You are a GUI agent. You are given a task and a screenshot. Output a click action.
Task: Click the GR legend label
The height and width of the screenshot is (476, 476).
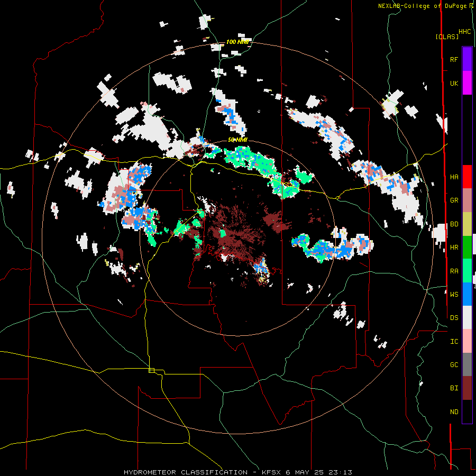coord(454,200)
